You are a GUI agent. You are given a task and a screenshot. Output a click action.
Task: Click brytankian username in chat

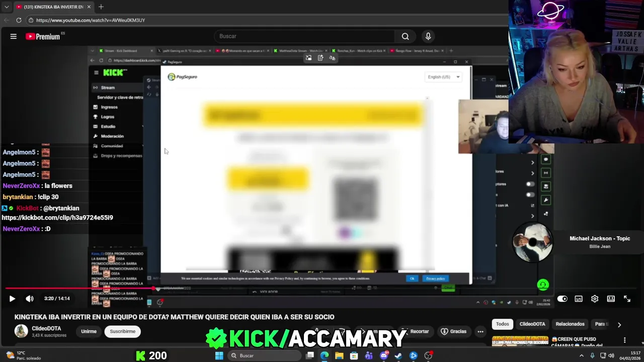pyautogui.click(x=18, y=197)
